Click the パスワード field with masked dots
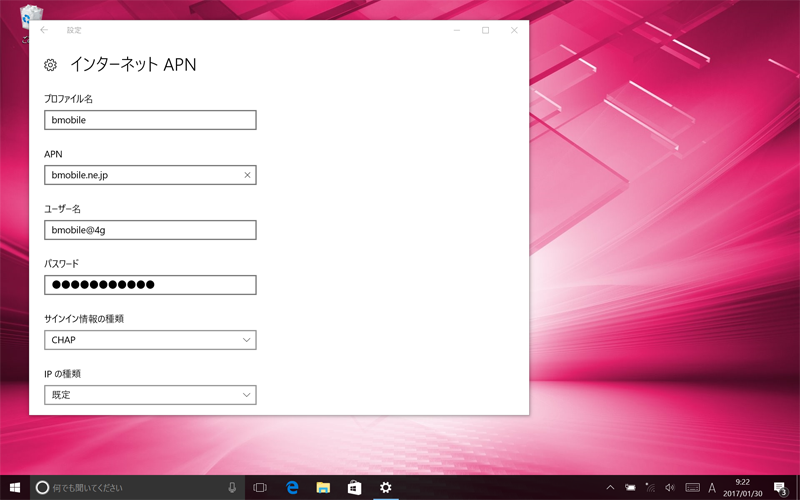800x500 pixels. click(x=150, y=285)
